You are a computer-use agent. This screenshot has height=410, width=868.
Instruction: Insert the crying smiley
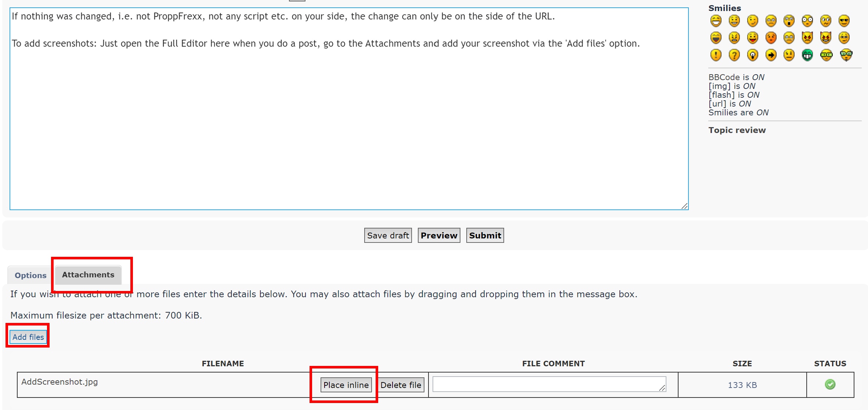789,37
